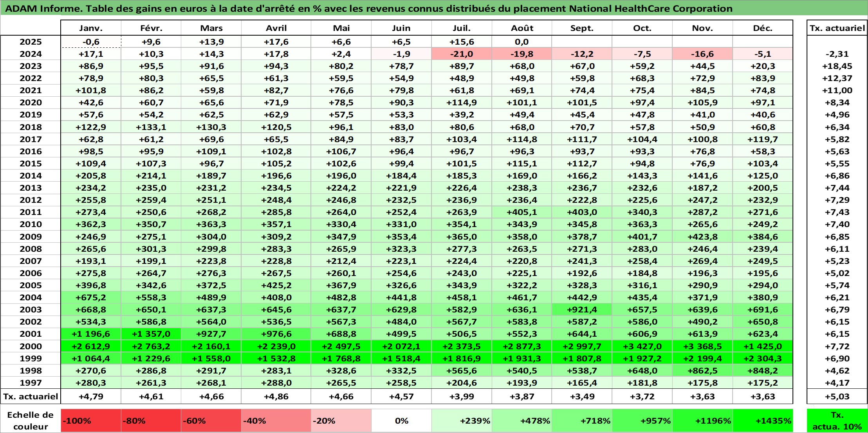868x433 pixels.
Task: Click the 'Echelle de couleur' legend label
Action: [x=31, y=421]
